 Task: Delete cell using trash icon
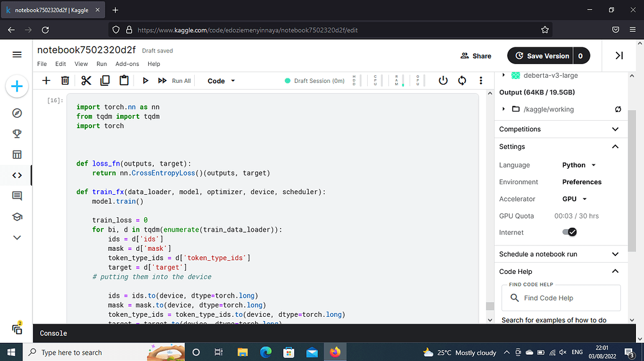[x=65, y=80]
